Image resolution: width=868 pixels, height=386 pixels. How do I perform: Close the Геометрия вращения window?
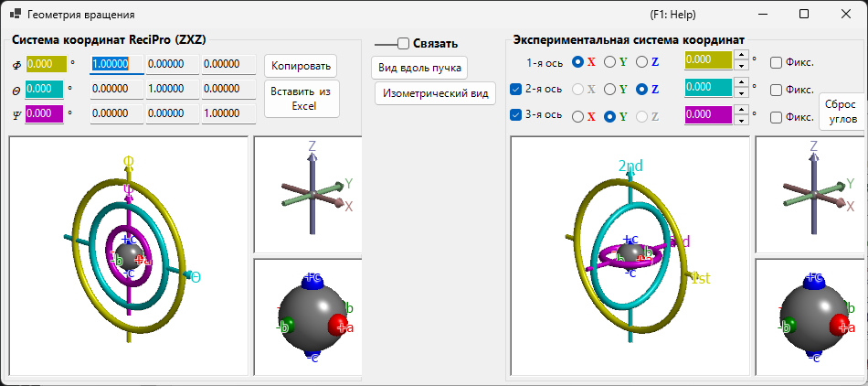pyautogui.click(x=845, y=15)
